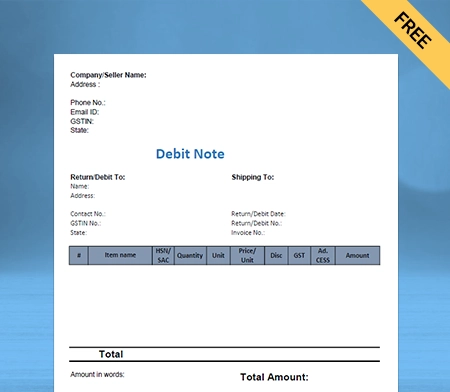
Task: Select the Company/Seller Name field label
Action: 108,75
